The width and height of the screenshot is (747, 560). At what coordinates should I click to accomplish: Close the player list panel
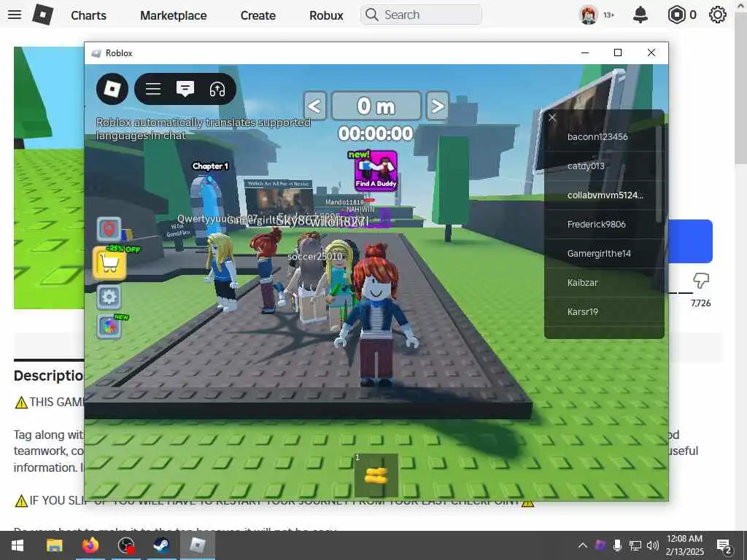click(x=552, y=117)
